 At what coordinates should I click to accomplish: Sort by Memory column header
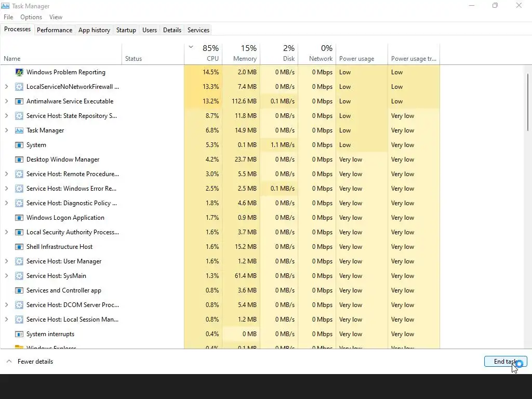(241, 54)
